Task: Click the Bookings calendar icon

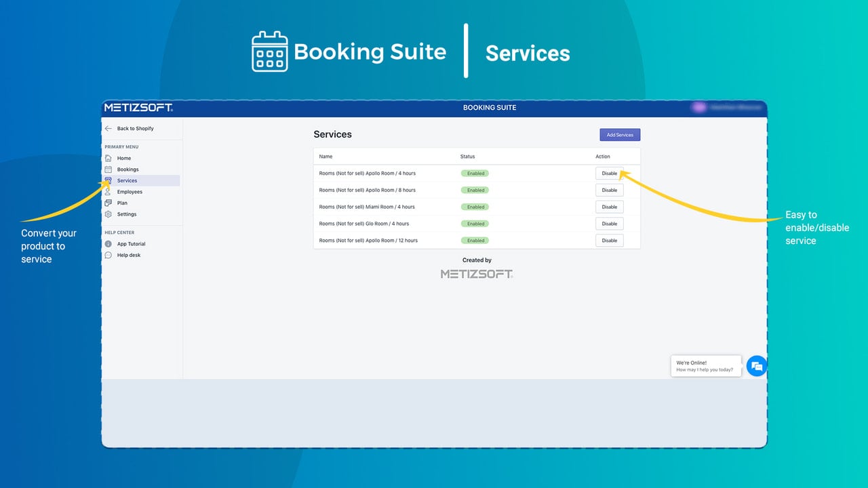Action: point(108,169)
